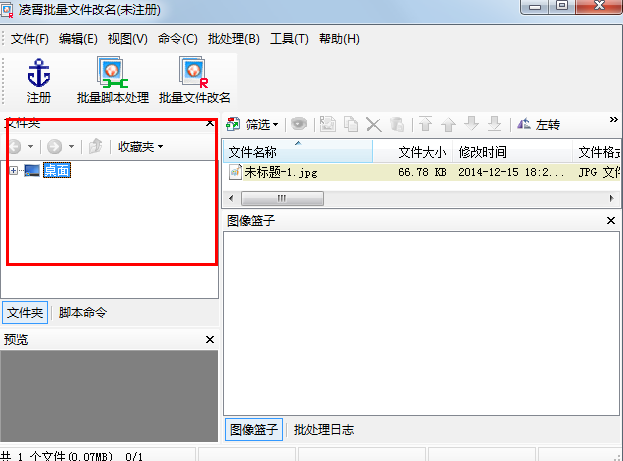623x461 pixels.
Task: Switch to the 文件夹 tab
Action: 25,312
